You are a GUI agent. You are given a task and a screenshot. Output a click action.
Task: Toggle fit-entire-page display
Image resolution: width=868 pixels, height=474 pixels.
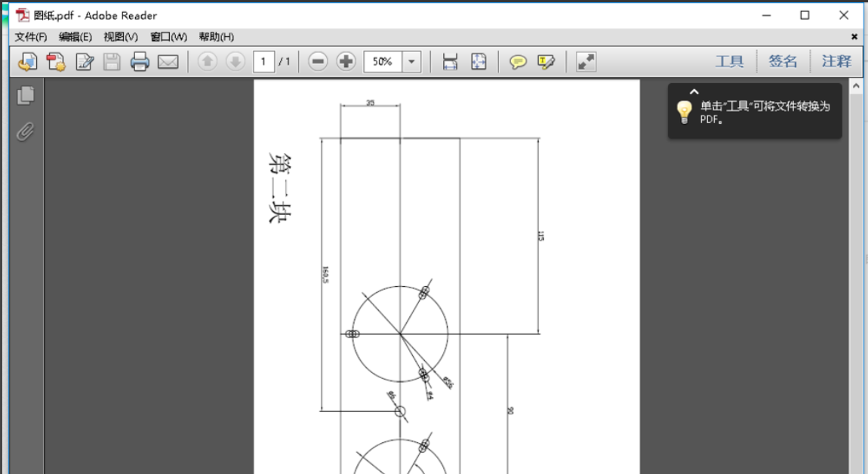(x=479, y=61)
